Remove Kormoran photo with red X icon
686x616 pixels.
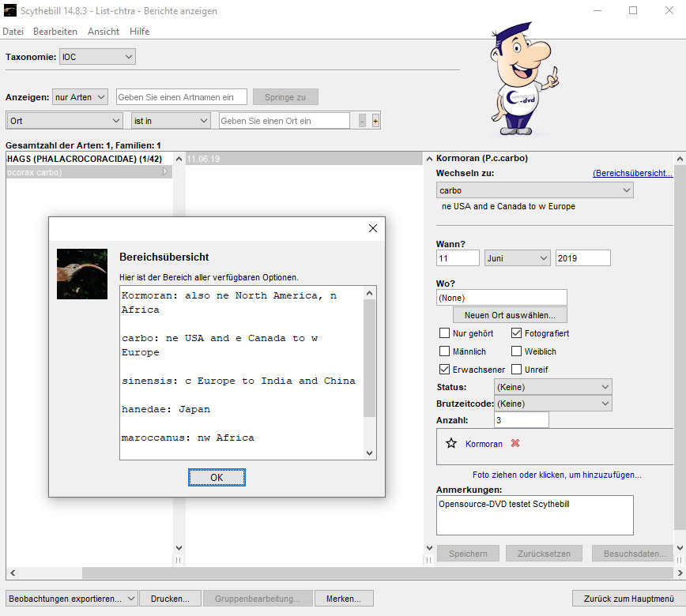(515, 444)
